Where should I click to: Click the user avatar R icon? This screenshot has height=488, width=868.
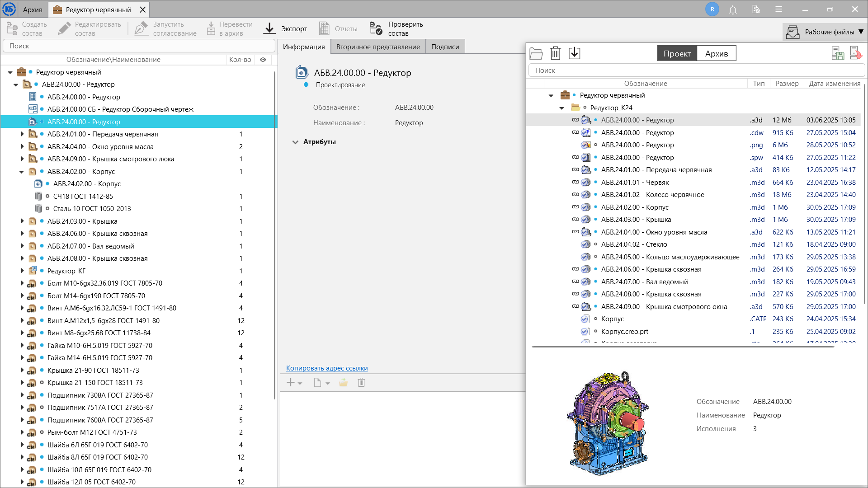click(x=712, y=9)
